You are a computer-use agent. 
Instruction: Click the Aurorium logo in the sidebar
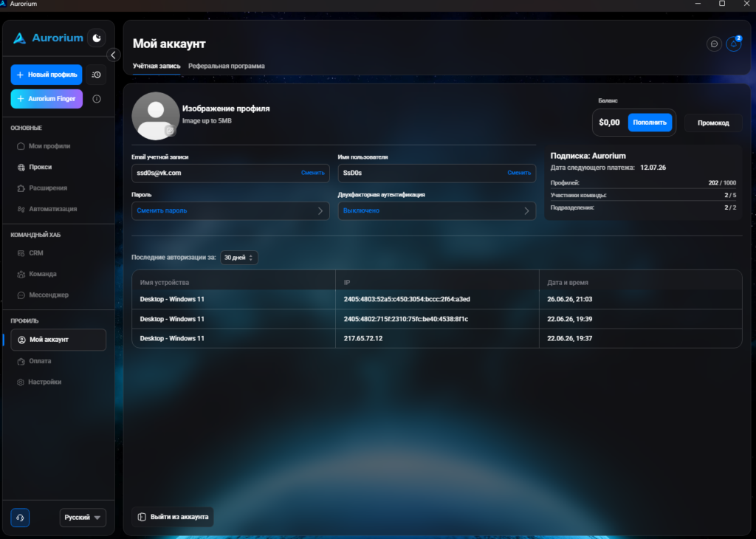[48, 38]
